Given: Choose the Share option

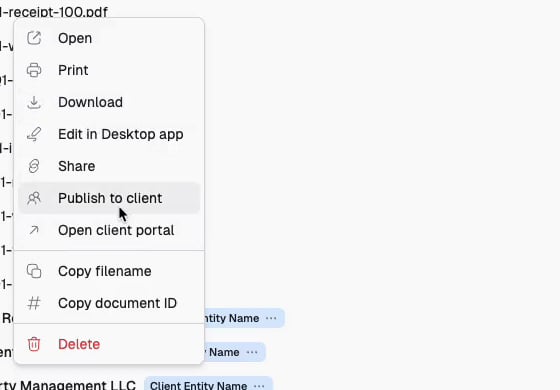Looking at the screenshot, I should 109,166.
